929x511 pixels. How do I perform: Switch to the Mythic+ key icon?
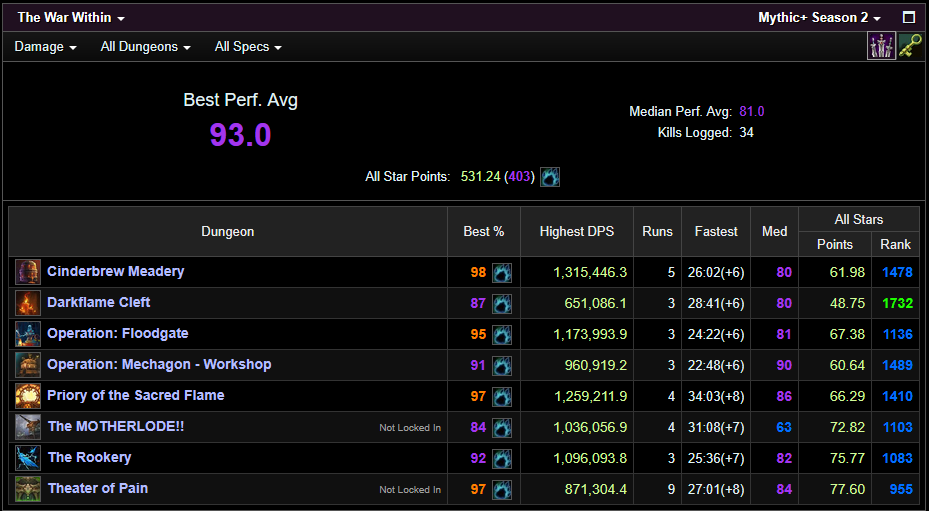(910, 46)
